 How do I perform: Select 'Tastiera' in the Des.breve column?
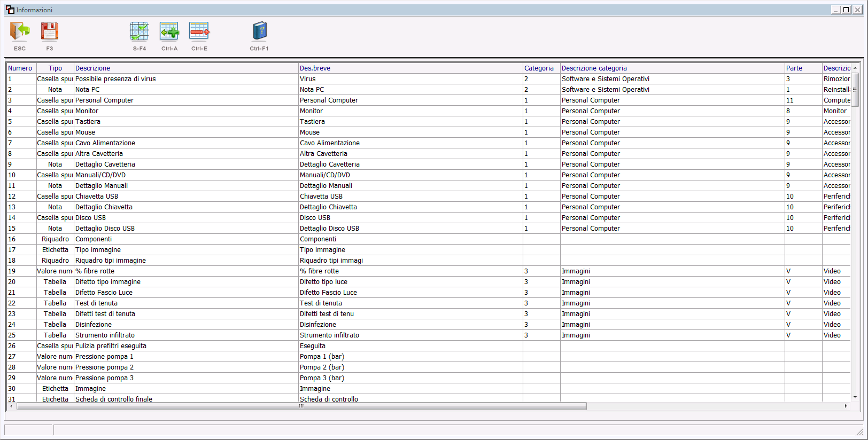(410, 122)
